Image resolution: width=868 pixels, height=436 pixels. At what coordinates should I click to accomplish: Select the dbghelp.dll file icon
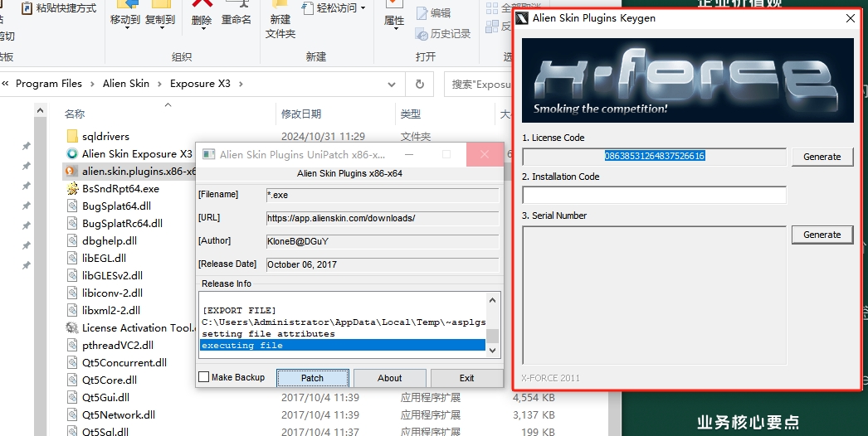pyautogui.click(x=72, y=240)
